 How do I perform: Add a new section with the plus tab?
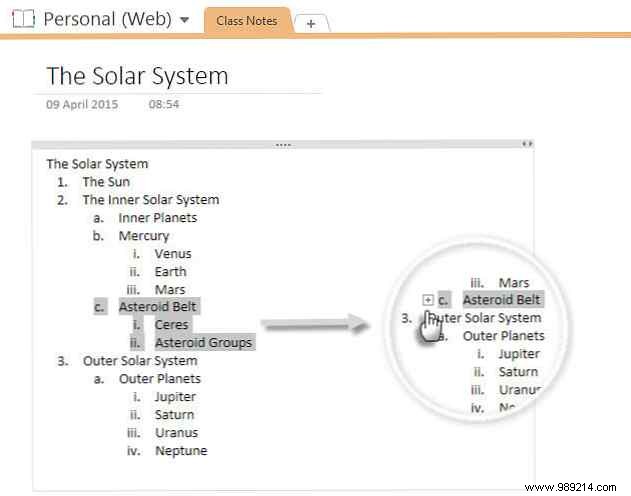311,24
